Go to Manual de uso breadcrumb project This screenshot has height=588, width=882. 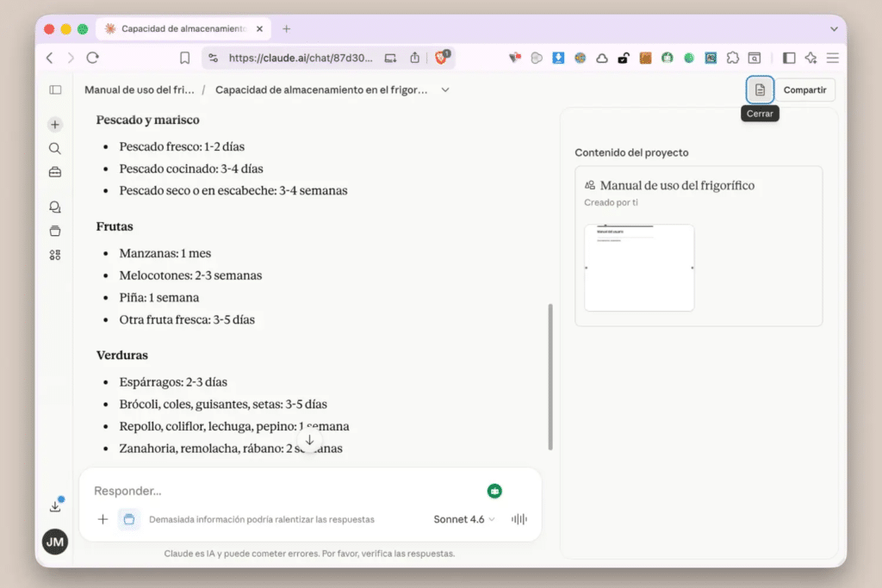[140, 90]
